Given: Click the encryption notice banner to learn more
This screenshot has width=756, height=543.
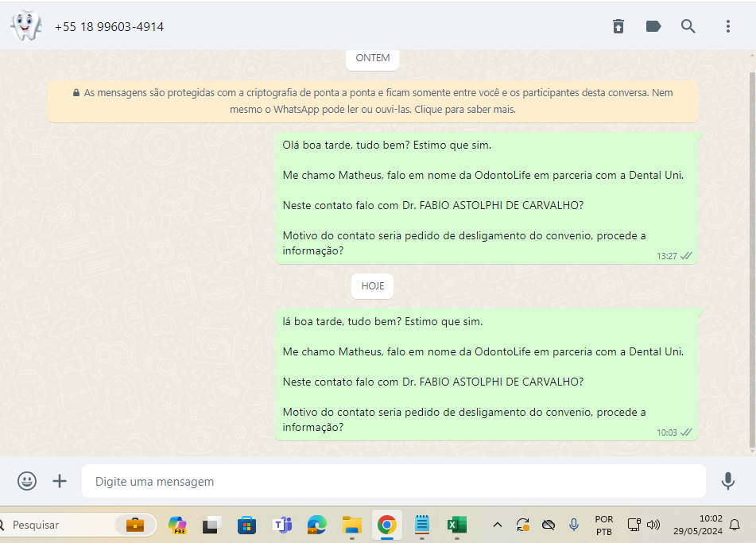Looking at the screenshot, I should pyautogui.click(x=372, y=101).
